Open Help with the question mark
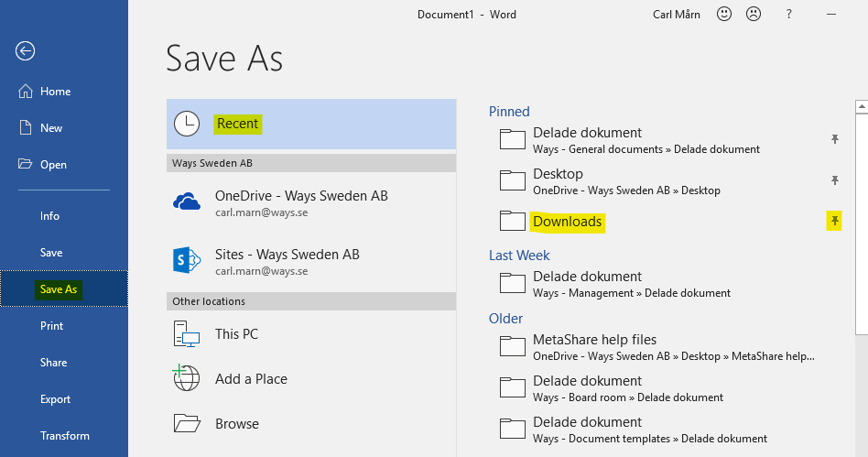The width and height of the screenshot is (868, 457). point(789,15)
